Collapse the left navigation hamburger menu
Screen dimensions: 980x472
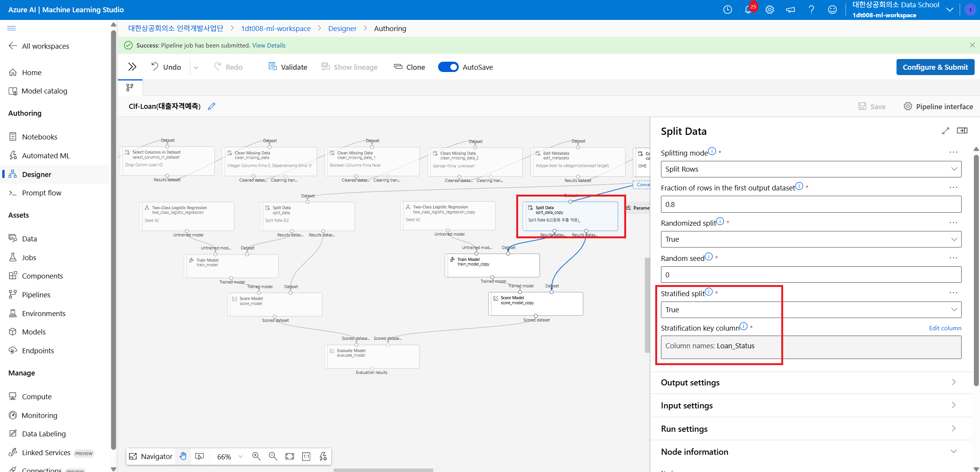click(x=12, y=28)
